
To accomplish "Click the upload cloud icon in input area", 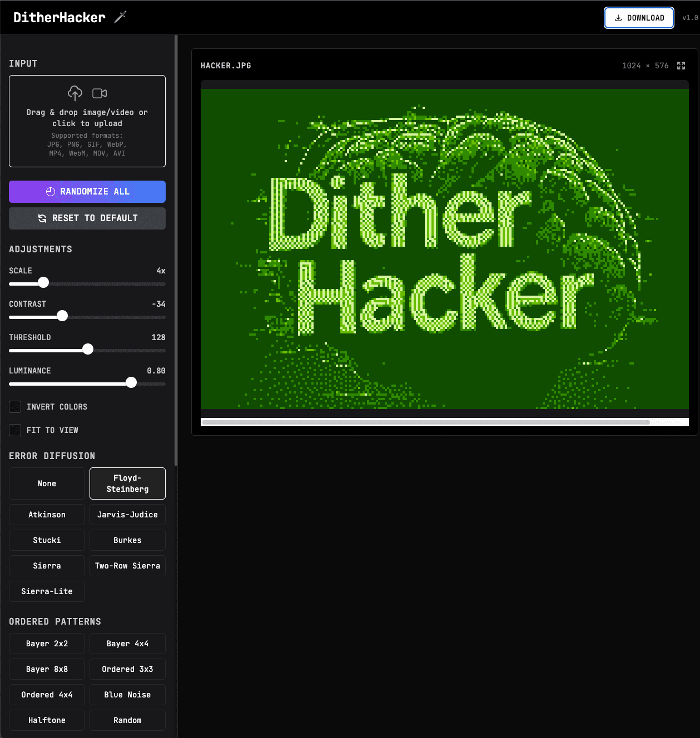I will 75,93.
